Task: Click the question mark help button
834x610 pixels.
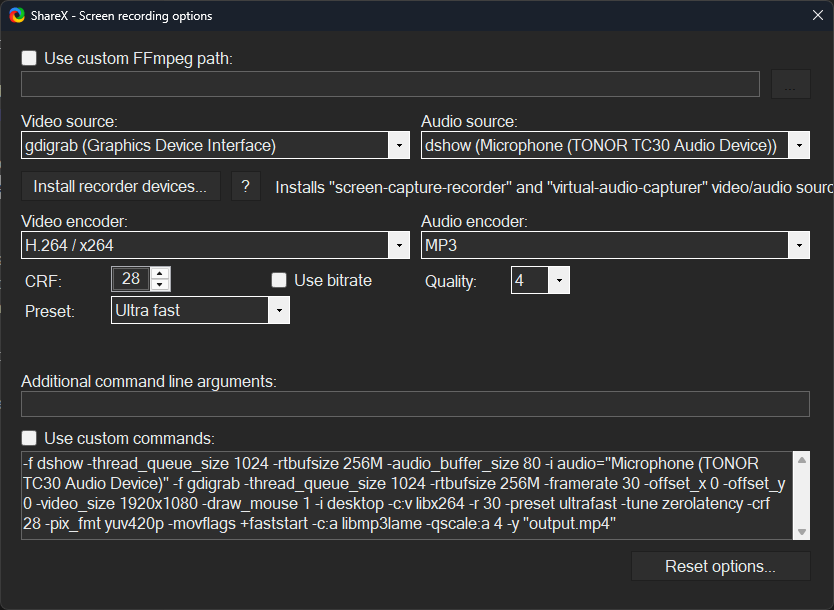Action: point(246,187)
